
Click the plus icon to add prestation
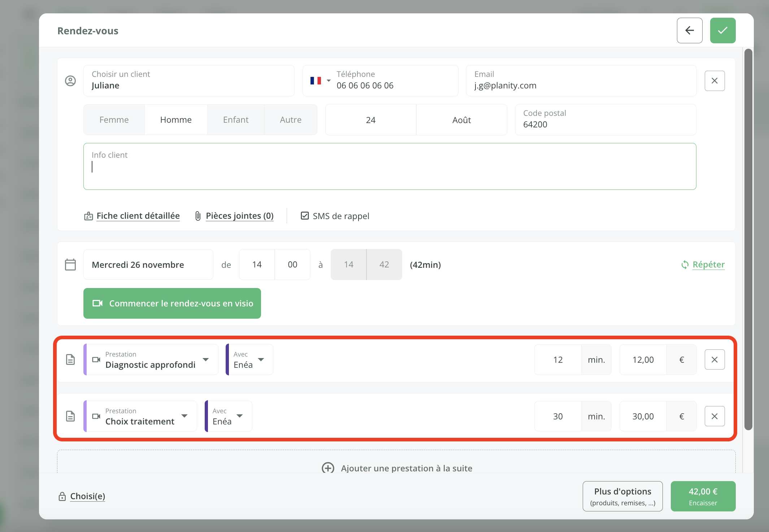328,468
